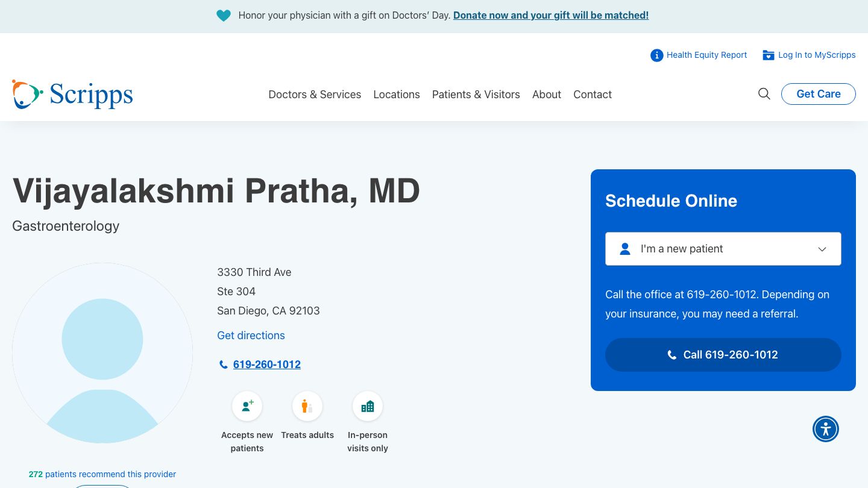The width and height of the screenshot is (868, 488).
Task: Open the Doctors & Services menu
Action: coord(315,94)
